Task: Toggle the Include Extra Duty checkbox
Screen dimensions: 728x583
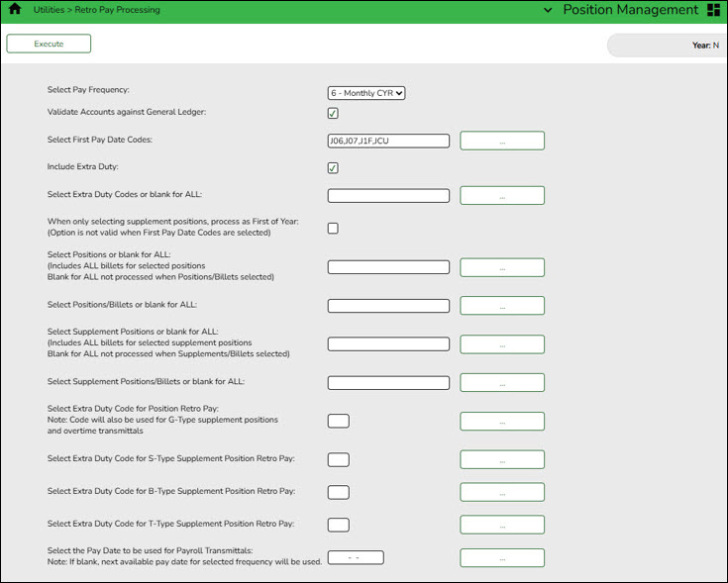Action: pos(333,167)
